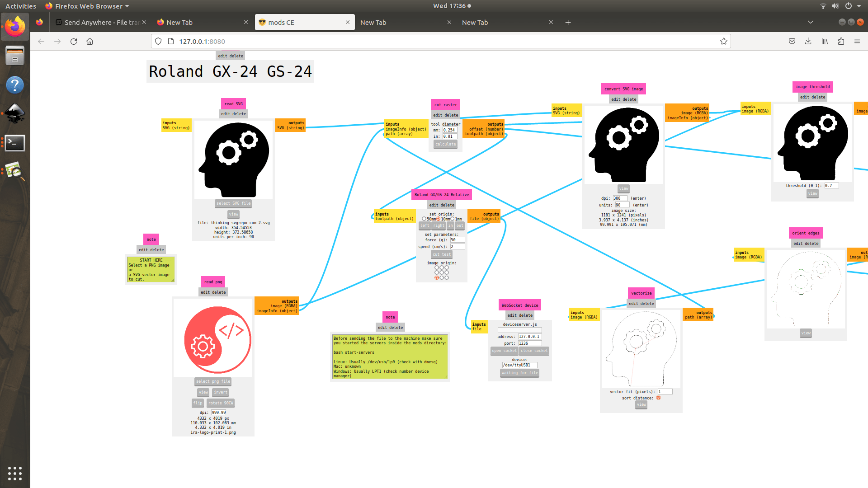Go back one page in the browser
Viewport: 868px width, 488px height.
click(41, 41)
